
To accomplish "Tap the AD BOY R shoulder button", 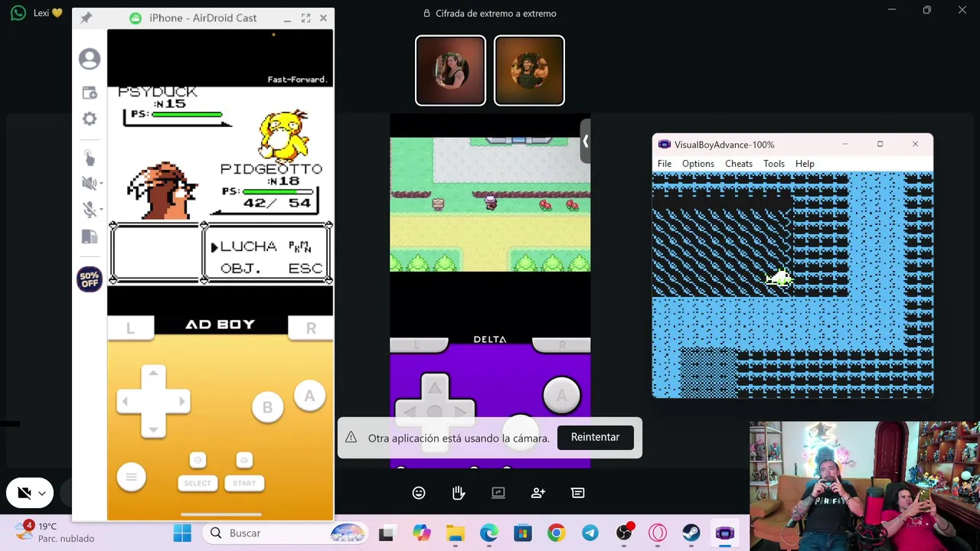I will [310, 328].
